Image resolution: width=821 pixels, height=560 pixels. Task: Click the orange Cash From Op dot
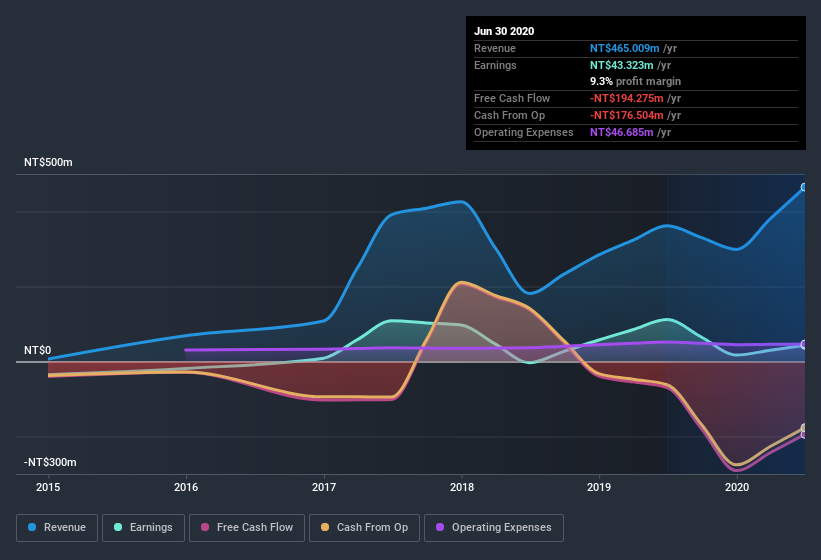(x=325, y=527)
